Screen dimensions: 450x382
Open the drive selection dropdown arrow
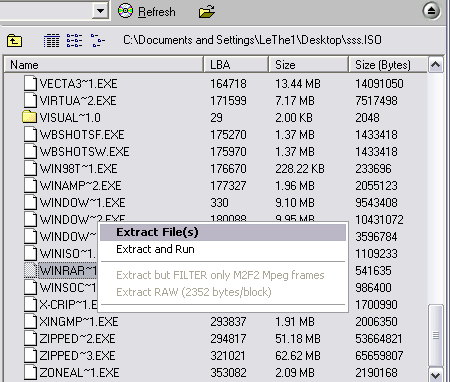click(100, 11)
